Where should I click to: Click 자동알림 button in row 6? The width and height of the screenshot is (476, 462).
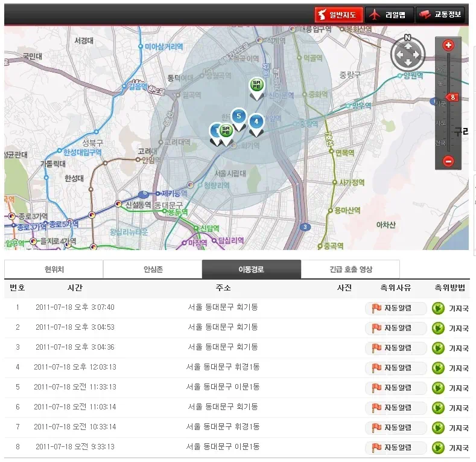(x=395, y=408)
